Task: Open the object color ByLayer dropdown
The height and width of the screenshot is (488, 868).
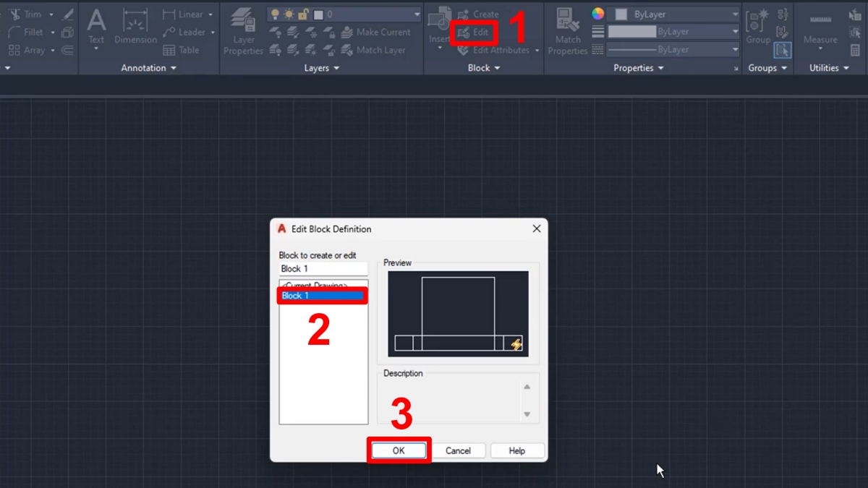Action: click(736, 14)
